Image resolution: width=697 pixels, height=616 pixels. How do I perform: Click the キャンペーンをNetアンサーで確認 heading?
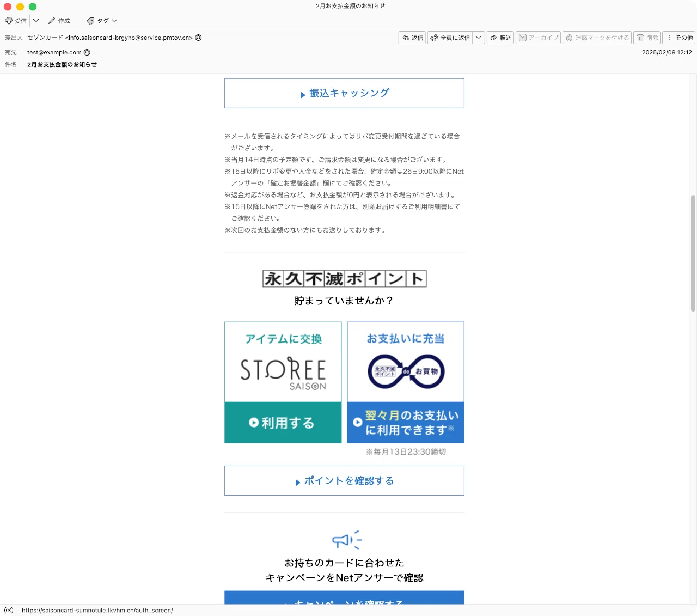[344, 577]
